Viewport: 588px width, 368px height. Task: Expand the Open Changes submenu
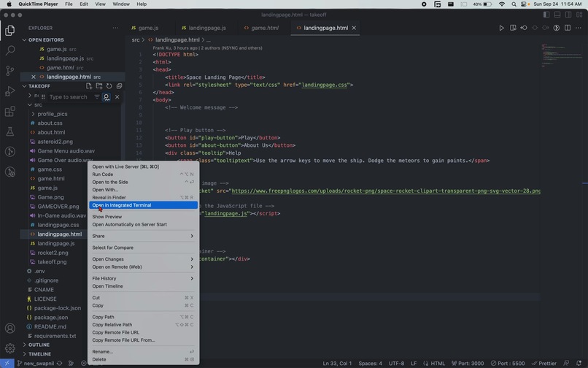pyautogui.click(x=143, y=259)
